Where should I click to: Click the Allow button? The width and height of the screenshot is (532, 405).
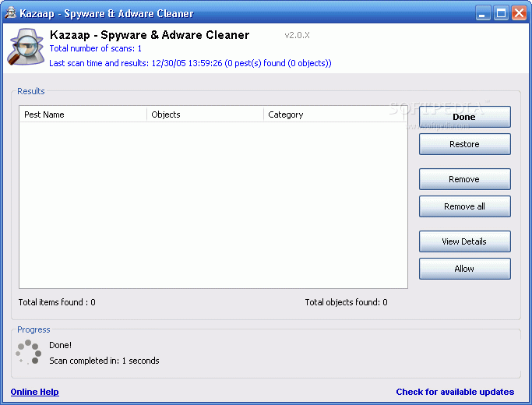tap(464, 269)
